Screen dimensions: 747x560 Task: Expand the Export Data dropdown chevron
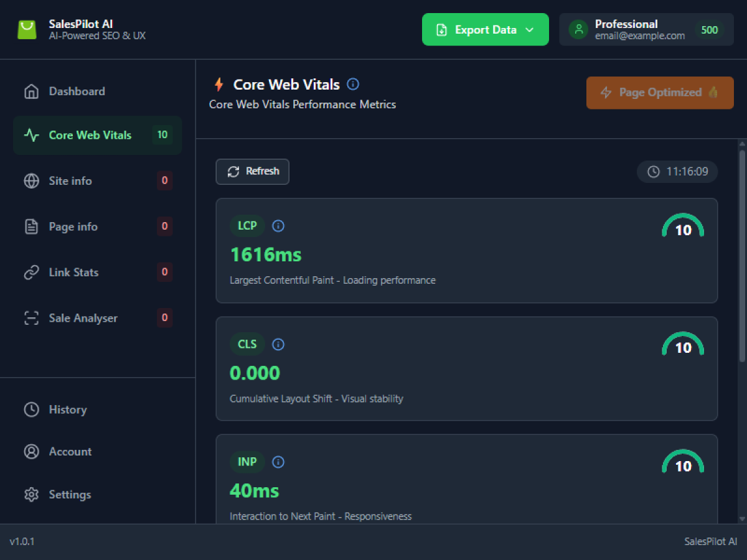pyautogui.click(x=530, y=30)
